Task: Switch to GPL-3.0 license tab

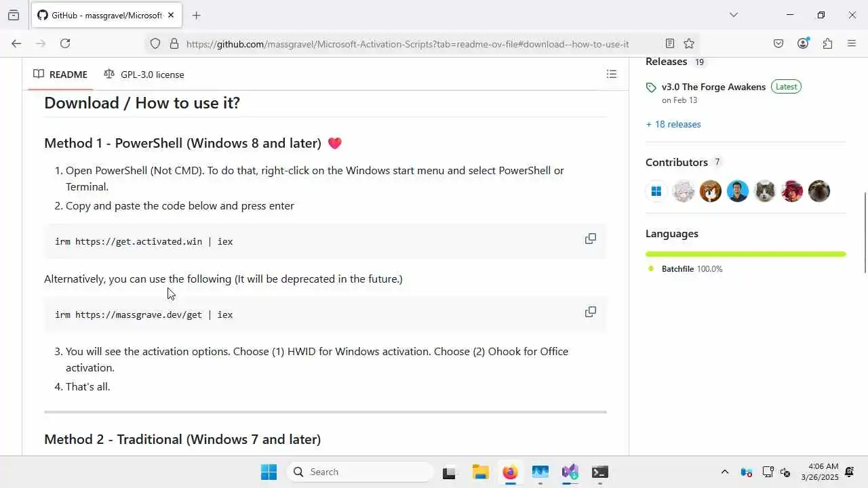Action: (x=144, y=74)
